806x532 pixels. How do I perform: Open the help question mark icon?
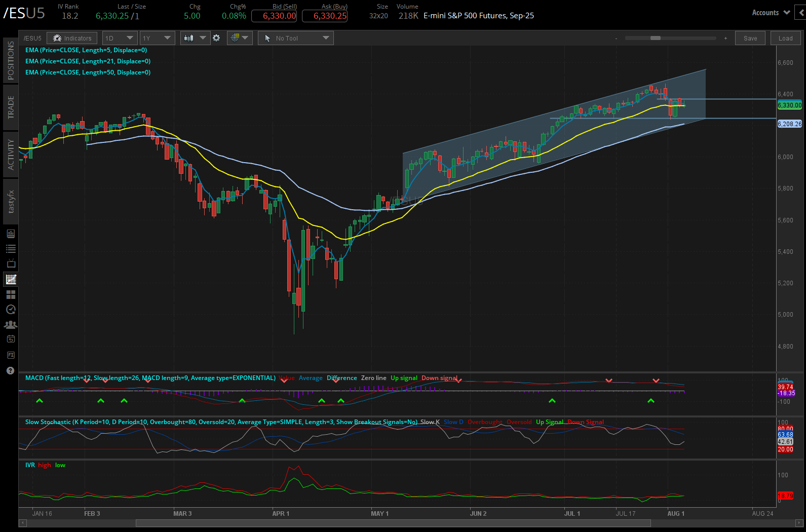coord(11,370)
